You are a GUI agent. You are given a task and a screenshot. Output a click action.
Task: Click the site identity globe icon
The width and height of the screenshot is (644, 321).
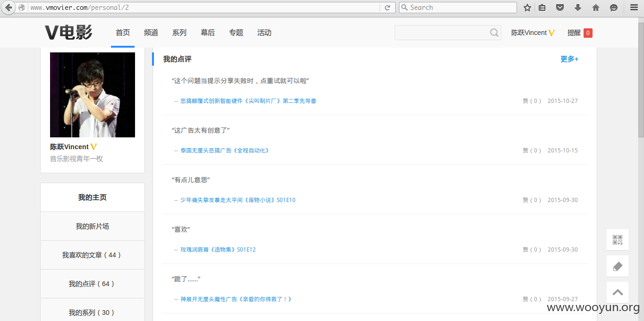[x=22, y=8]
